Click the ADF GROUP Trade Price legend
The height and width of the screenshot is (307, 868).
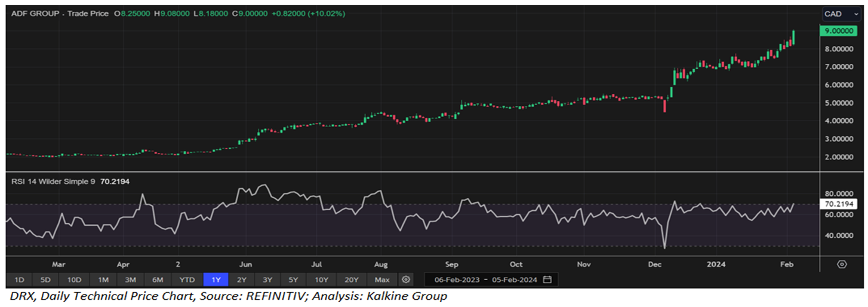click(x=59, y=13)
